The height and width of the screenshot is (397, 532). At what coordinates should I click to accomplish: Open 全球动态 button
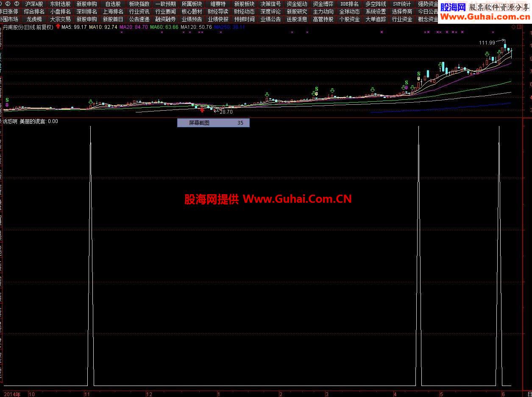coord(350,11)
